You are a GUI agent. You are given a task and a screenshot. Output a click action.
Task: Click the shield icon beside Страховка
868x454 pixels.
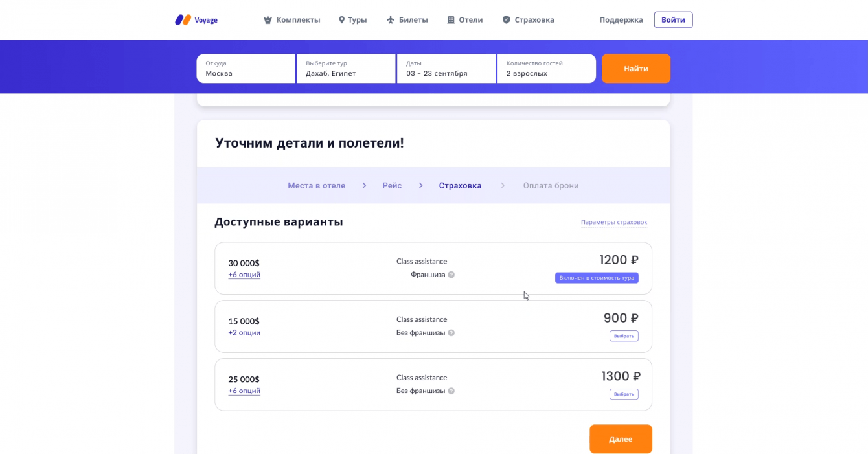point(507,20)
